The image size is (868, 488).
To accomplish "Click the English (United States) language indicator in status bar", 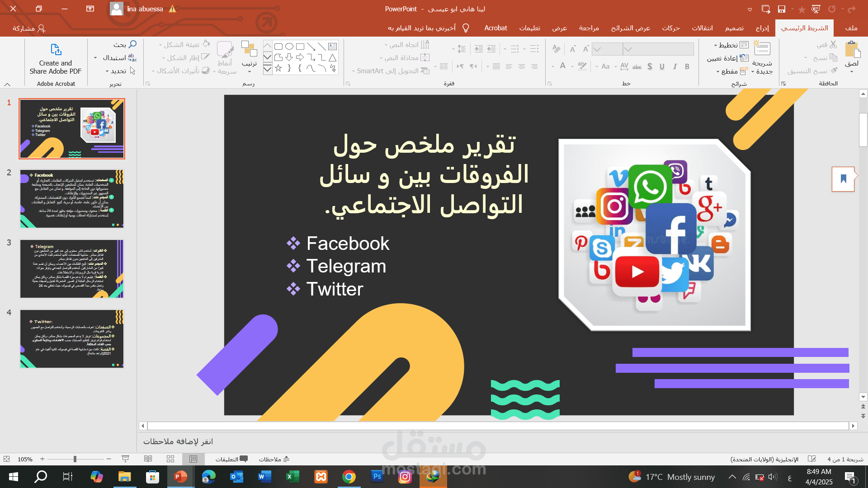I will pos(764,459).
